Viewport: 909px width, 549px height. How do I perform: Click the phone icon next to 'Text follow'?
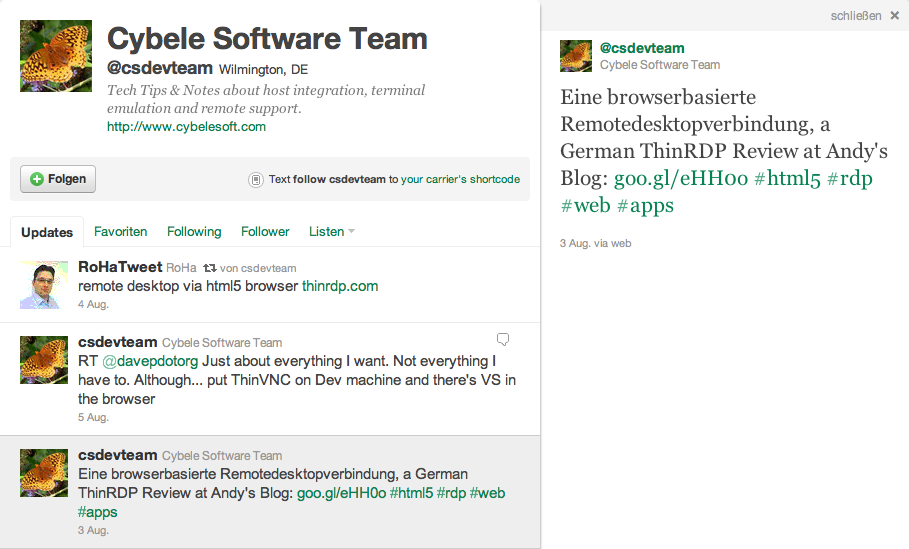pyautogui.click(x=256, y=180)
